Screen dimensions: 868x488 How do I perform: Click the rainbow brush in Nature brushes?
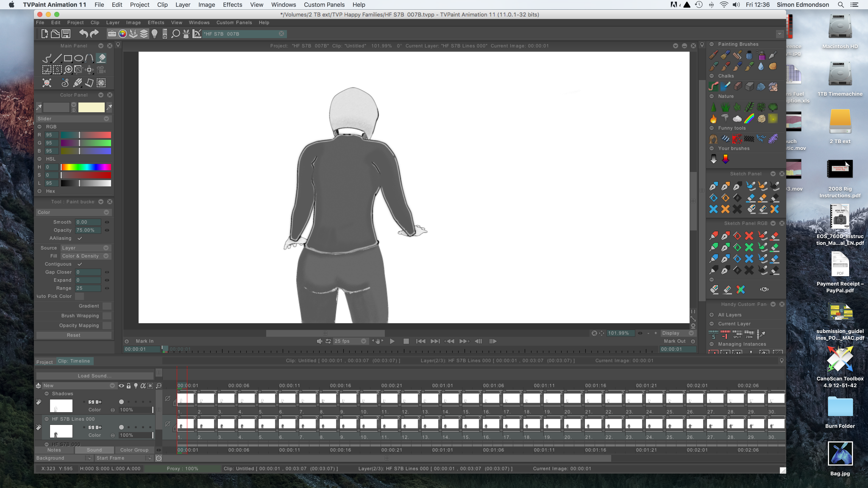749,119
